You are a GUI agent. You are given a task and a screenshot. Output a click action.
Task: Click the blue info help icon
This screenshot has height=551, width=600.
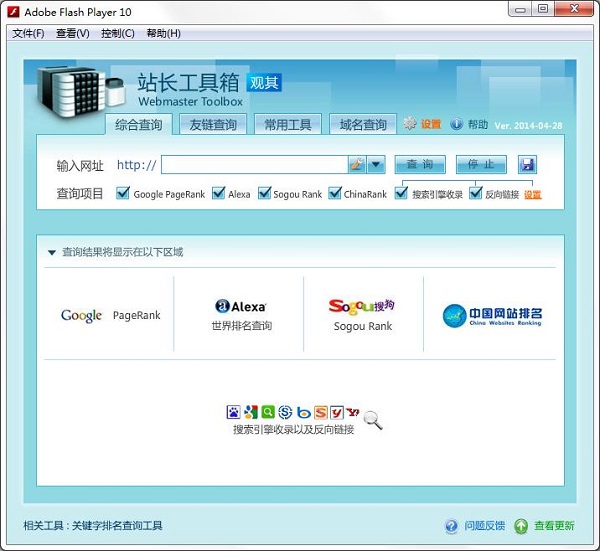pos(457,124)
